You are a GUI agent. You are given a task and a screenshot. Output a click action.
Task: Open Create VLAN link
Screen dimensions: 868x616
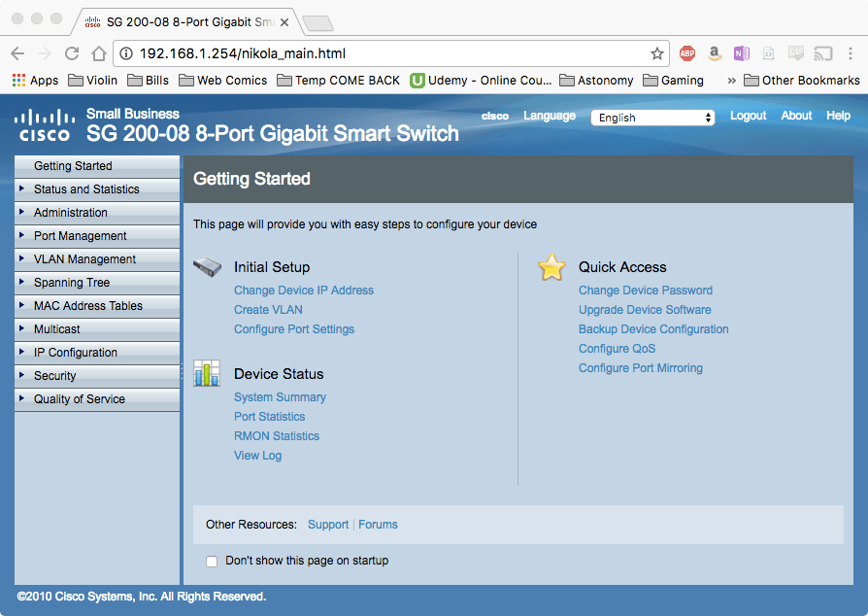click(268, 310)
